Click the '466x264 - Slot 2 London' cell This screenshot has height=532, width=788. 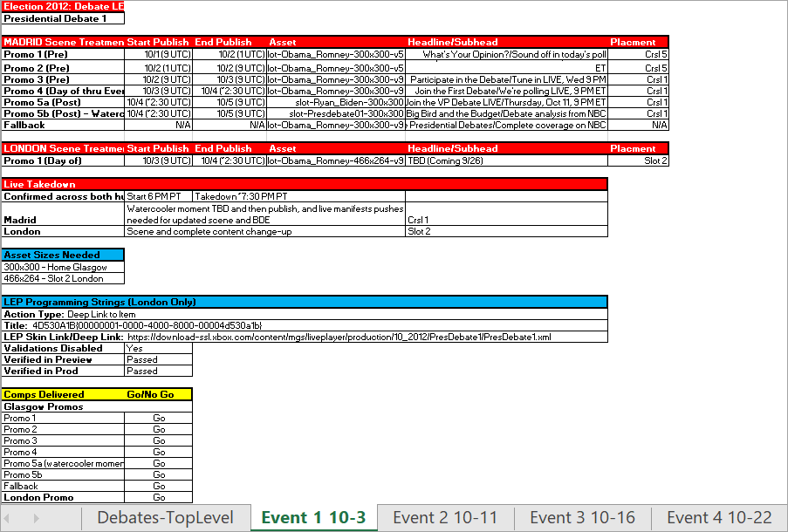pyautogui.click(x=63, y=278)
